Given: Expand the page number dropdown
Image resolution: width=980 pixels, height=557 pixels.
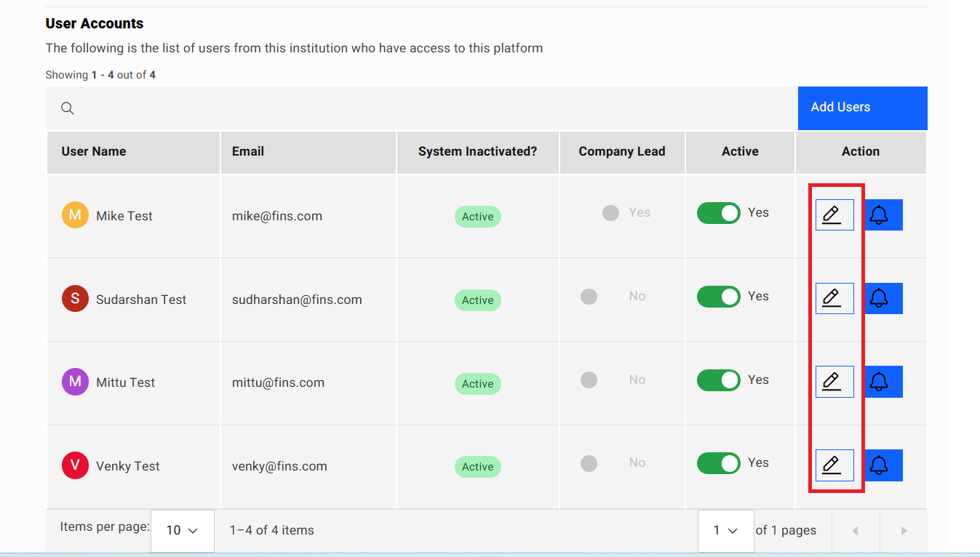Looking at the screenshot, I should coord(725,530).
